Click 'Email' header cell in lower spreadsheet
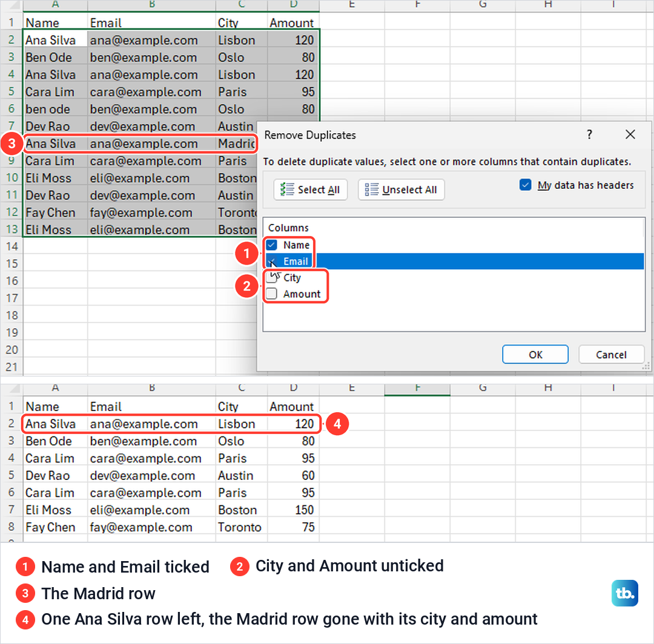 pos(152,406)
